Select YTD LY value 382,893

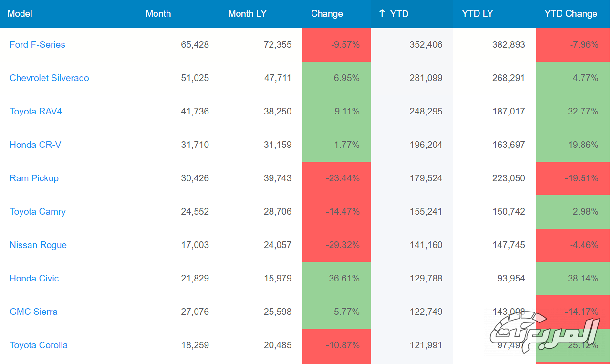[x=509, y=44]
